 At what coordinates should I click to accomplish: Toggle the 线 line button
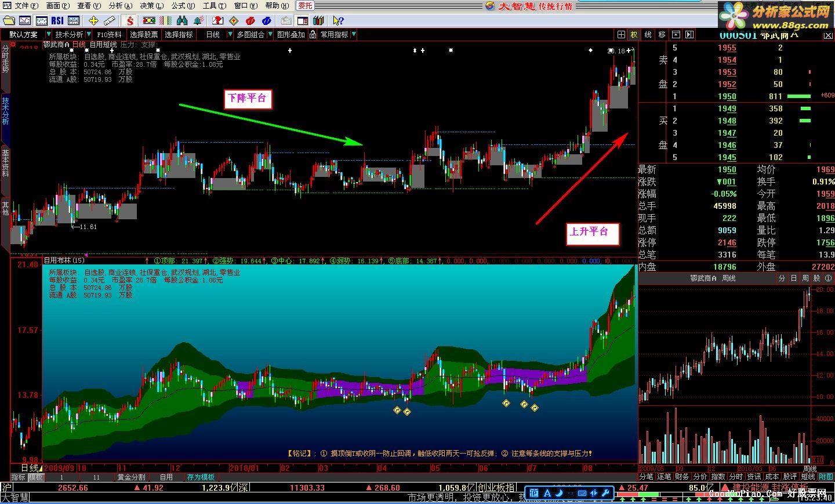[648, 35]
